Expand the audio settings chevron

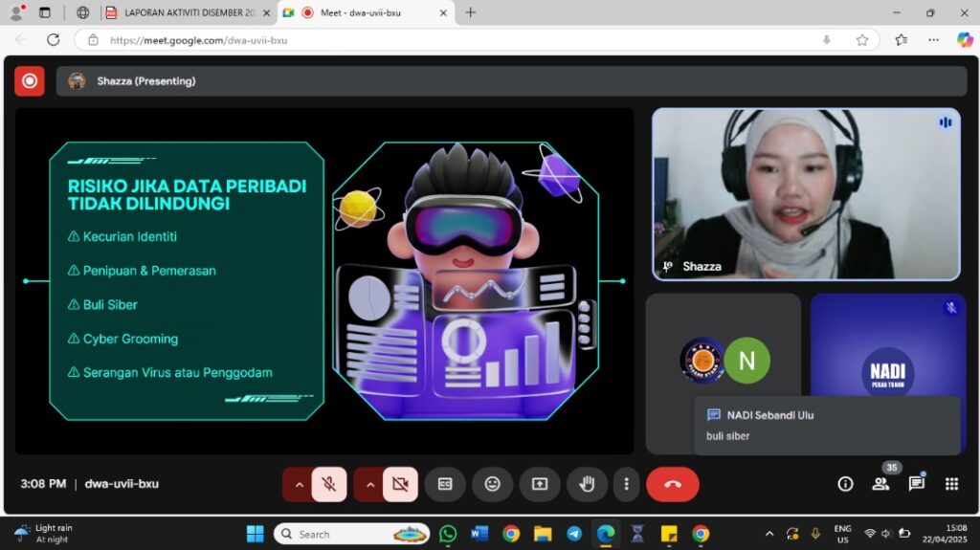[299, 484]
